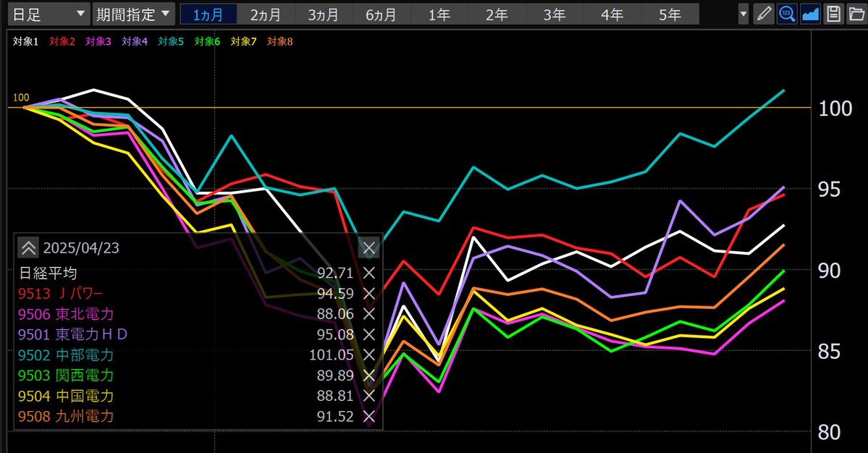Click the 95 label on price axis

pyautogui.click(x=829, y=189)
